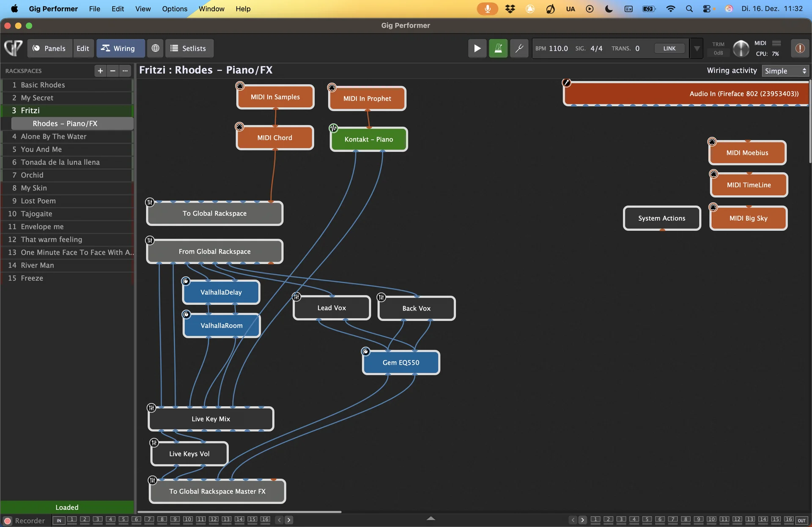Click the Recorder record icon

[x=7, y=521]
